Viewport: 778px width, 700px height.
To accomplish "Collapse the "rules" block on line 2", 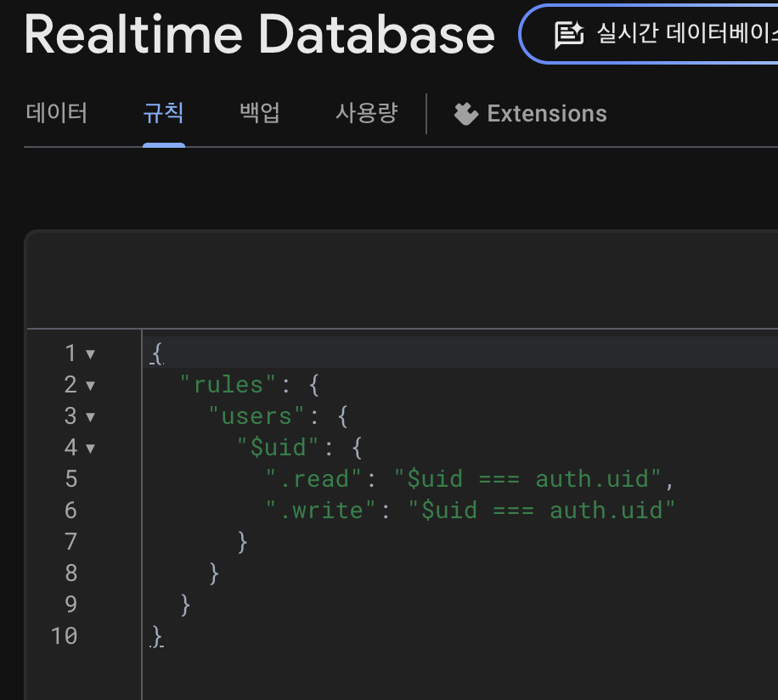I will pyautogui.click(x=90, y=386).
